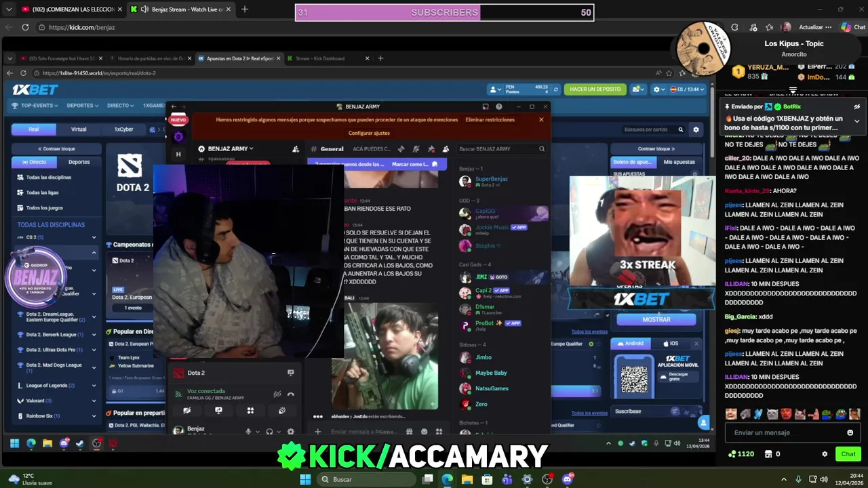
Task: Open Discord user settings gear
Action: 291,431
